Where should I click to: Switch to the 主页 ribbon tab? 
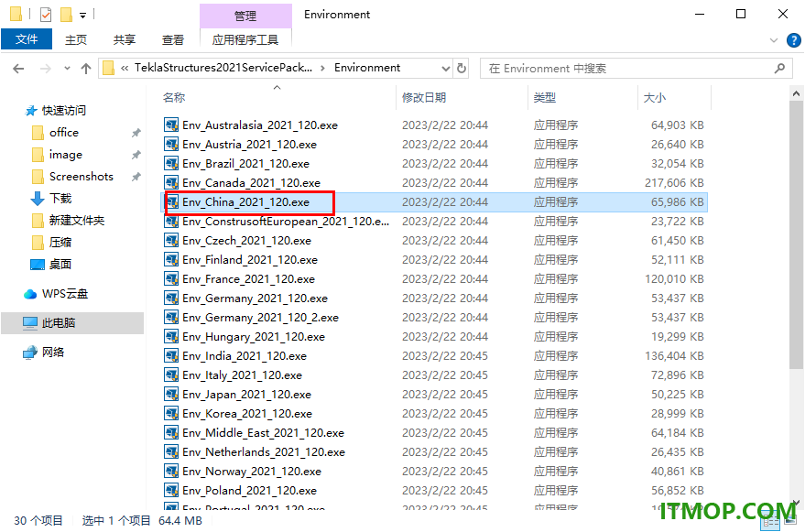coord(76,39)
